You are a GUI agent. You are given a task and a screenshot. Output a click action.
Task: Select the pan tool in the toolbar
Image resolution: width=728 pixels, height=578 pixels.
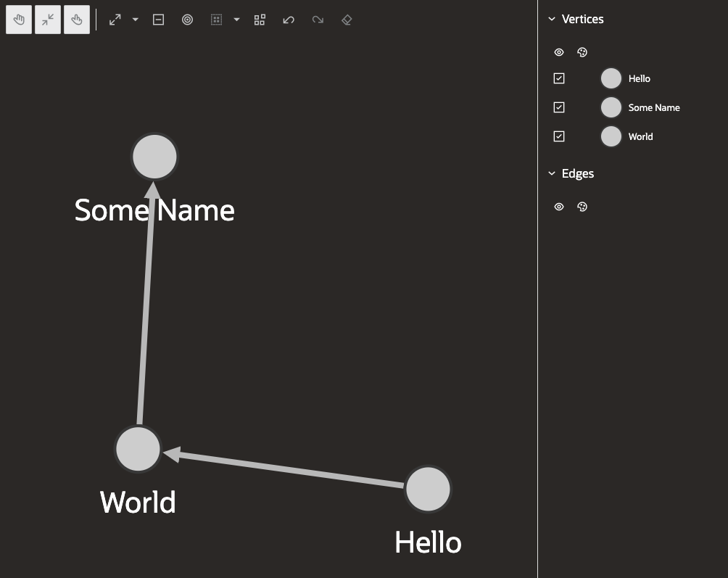point(19,20)
